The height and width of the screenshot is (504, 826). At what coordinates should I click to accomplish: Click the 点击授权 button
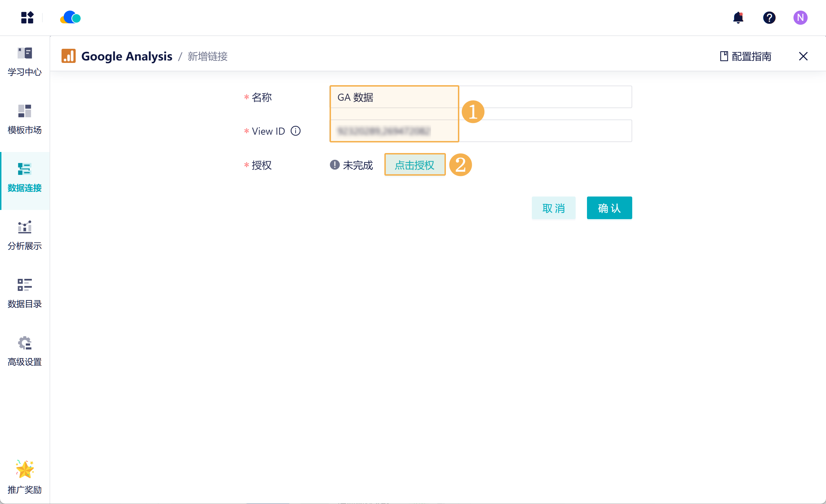pos(415,165)
